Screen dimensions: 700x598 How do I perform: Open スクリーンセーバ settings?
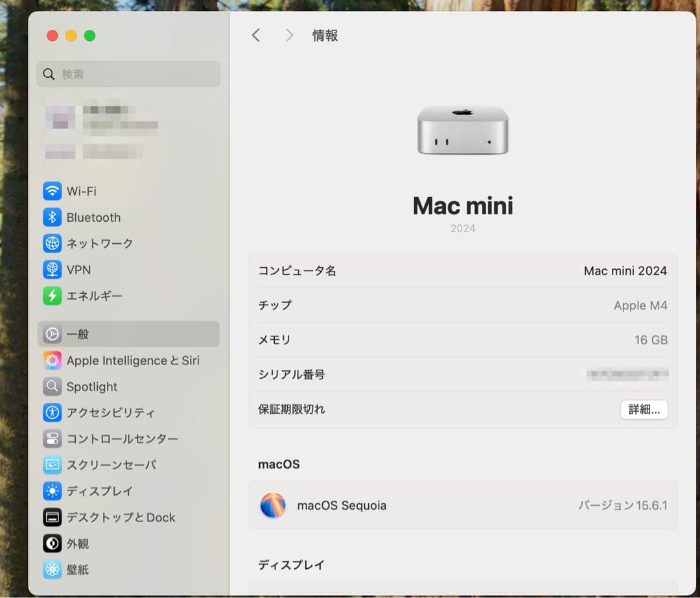[x=107, y=465]
